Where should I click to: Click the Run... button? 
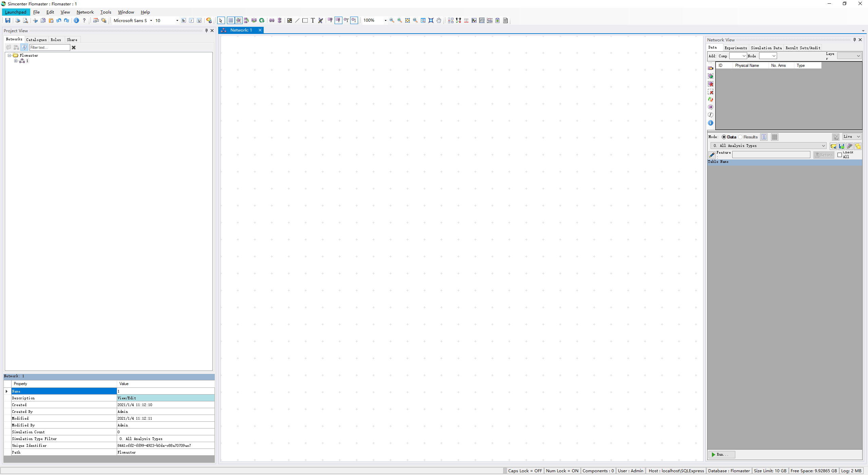tap(721, 455)
